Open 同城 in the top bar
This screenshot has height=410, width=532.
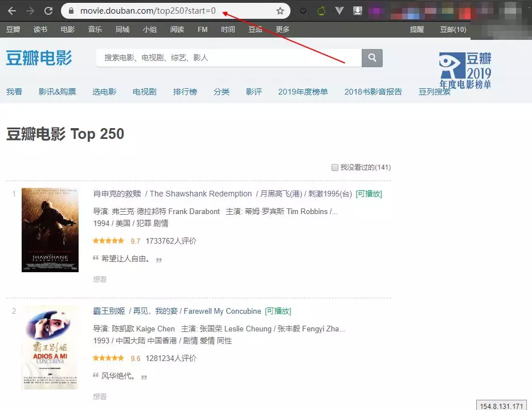[x=122, y=30]
